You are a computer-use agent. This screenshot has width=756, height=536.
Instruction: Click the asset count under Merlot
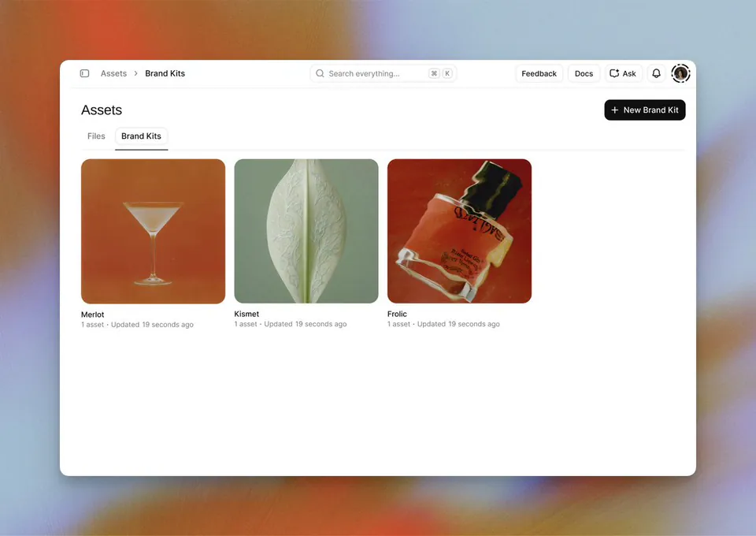[x=93, y=325]
